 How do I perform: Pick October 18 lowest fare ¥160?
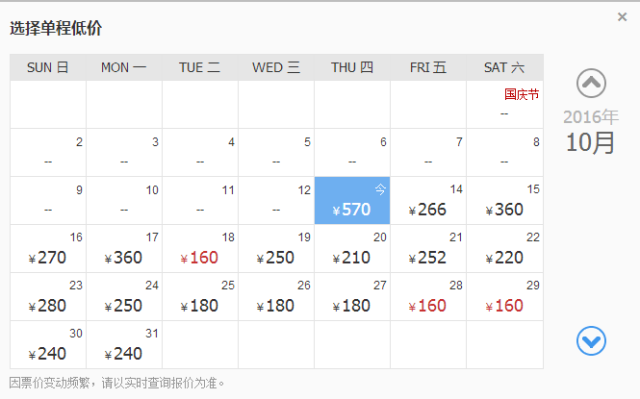pos(200,248)
